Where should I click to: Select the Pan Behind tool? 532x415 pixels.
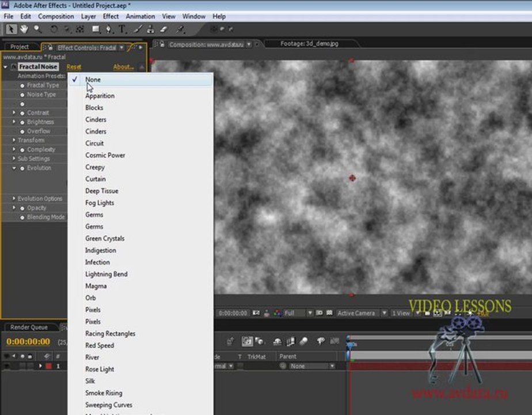[x=79, y=29]
